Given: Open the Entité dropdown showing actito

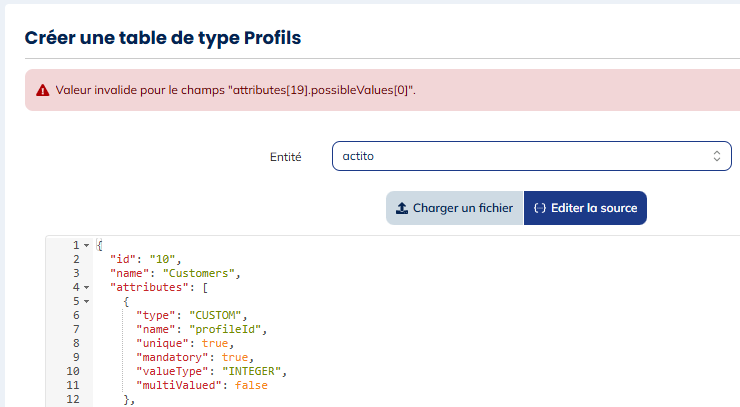Looking at the screenshot, I should [x=530, y=156].
